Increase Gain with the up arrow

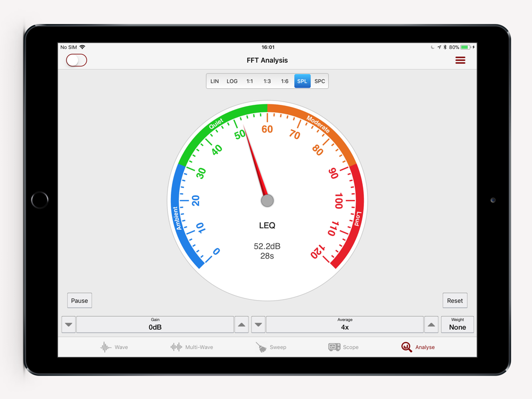coord(242,325)
